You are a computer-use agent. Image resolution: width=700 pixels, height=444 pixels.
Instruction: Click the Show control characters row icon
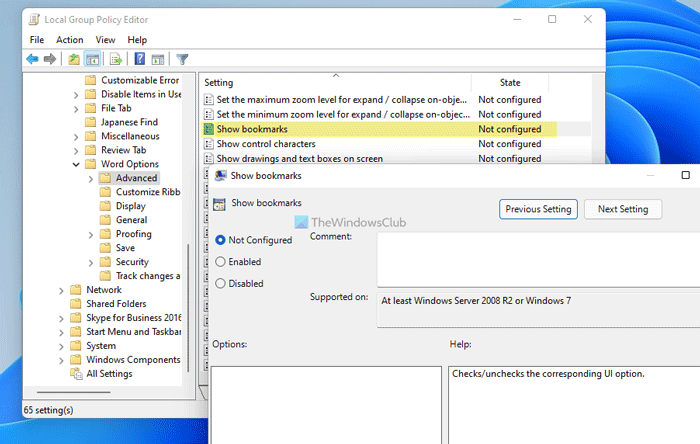[208, 144]
